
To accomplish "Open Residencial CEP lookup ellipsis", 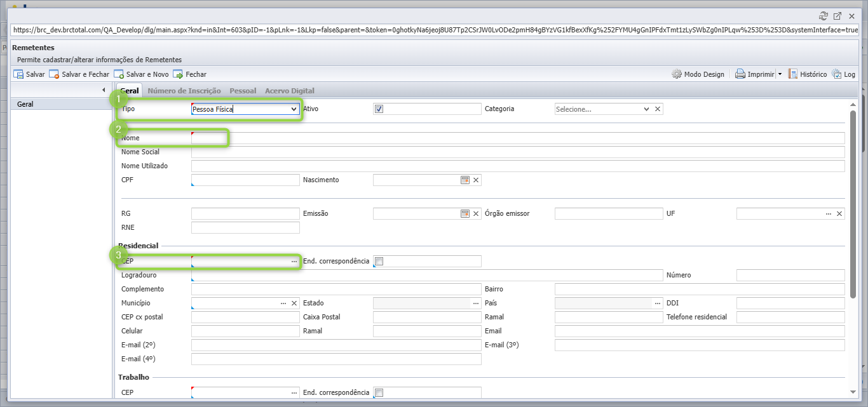I will [x=294, y=262].
